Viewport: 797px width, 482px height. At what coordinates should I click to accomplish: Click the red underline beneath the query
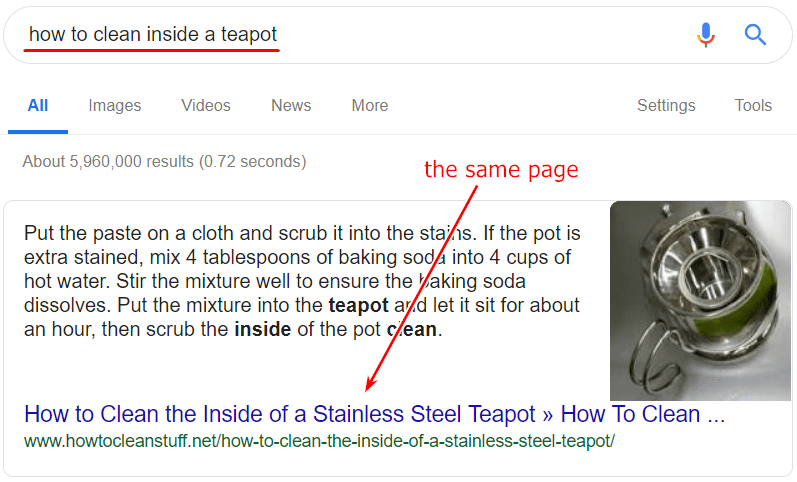pyautogui.click(x=151, y=50)
